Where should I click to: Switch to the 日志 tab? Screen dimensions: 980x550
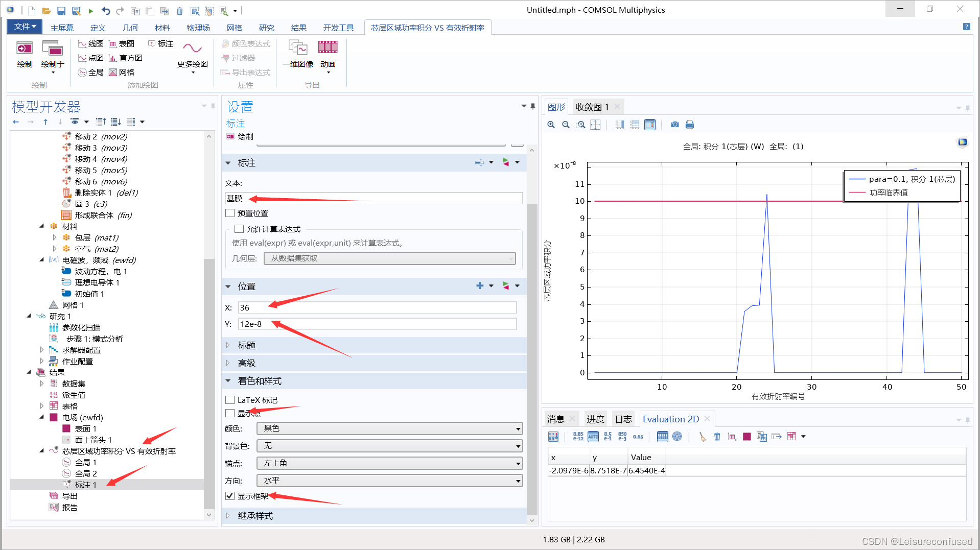tap(623, 419)
